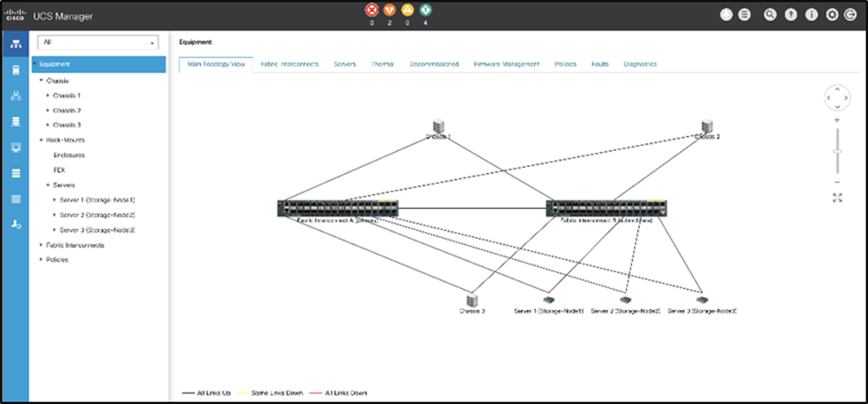This screenshot has width=868, height=404.
Task: Open the help question mark icon
Action: (x=791, y=16)
